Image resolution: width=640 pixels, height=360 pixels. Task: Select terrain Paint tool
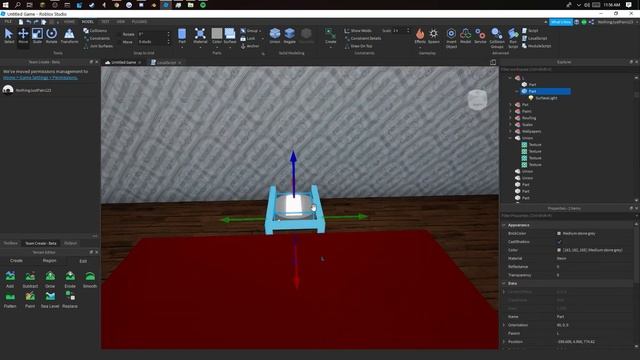pyautogui.click(x=30, y=300)
